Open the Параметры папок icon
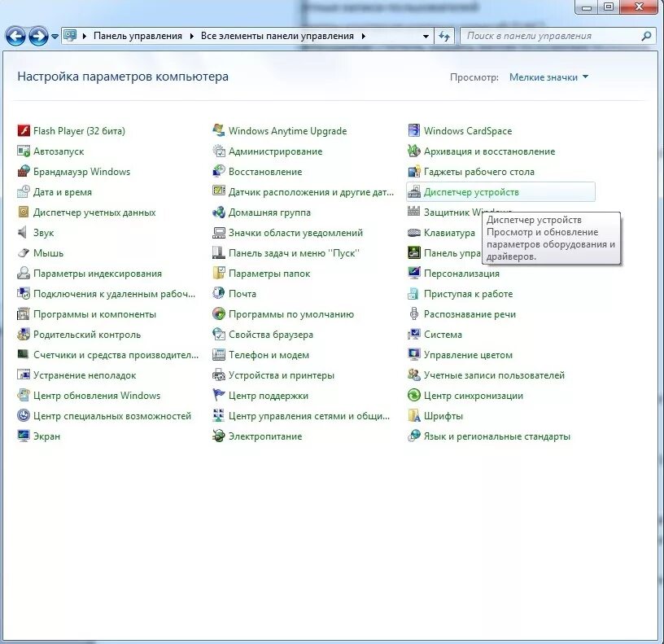 [x=219, y=273]
